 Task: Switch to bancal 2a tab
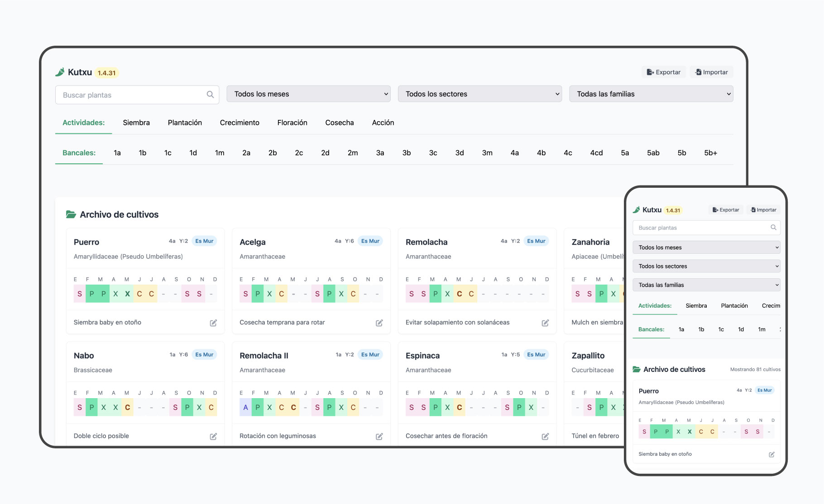point(246,153)
